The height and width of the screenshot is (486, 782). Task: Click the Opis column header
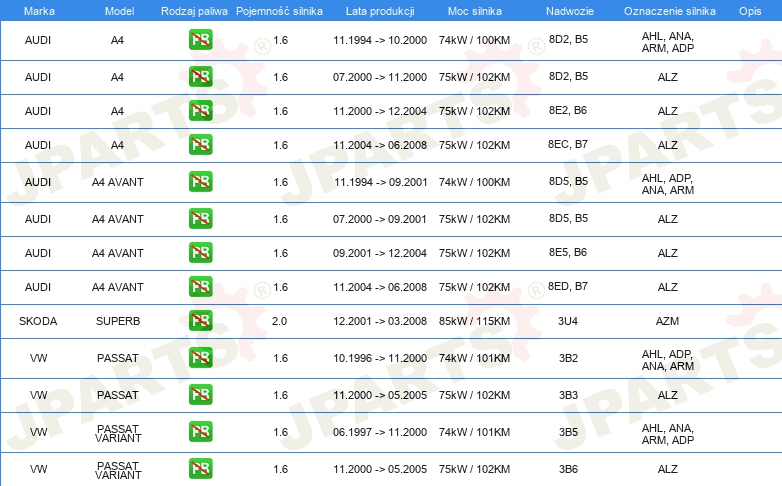750,11
